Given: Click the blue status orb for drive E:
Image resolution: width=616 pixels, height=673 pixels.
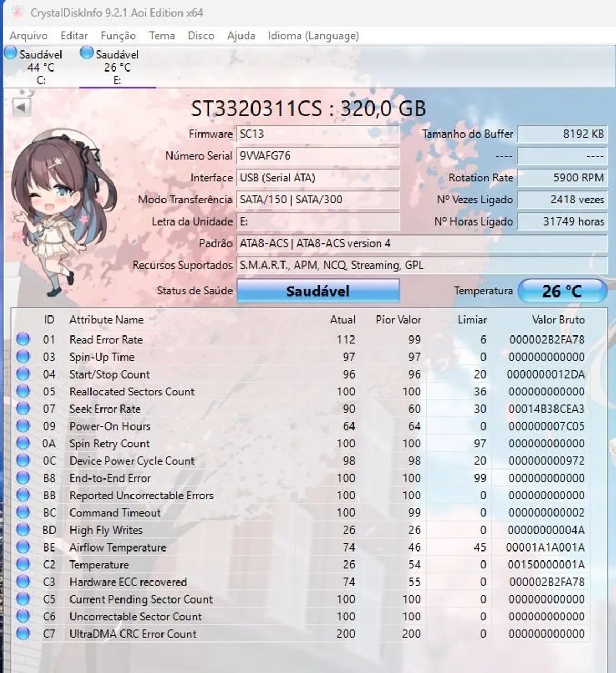Looking at the screenshot, I should [x=87, y=53].
